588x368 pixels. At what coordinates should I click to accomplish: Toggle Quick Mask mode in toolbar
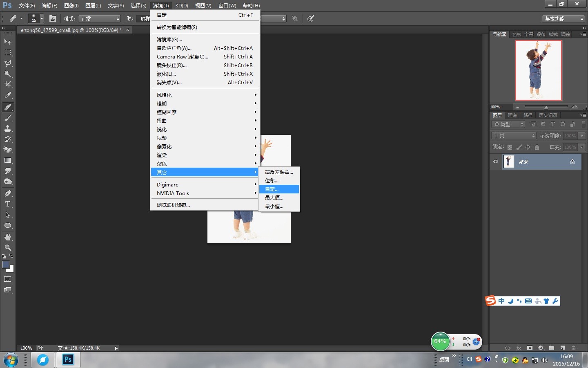tap(8, 279)
